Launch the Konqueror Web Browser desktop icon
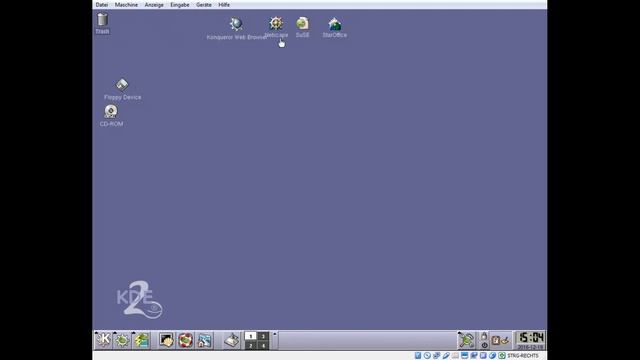The height and width of the screenshot is (360, 640). pyautogui.click(x=236, y=29)
